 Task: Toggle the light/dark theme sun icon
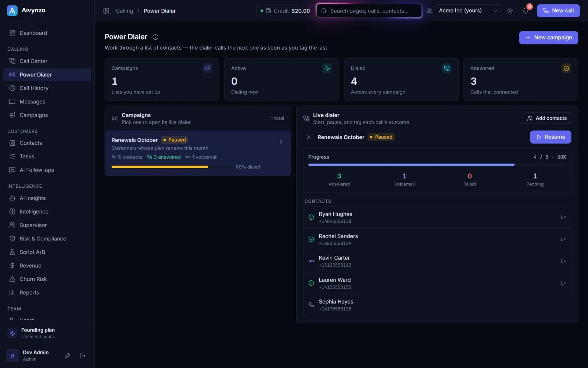tap(510, 11)
